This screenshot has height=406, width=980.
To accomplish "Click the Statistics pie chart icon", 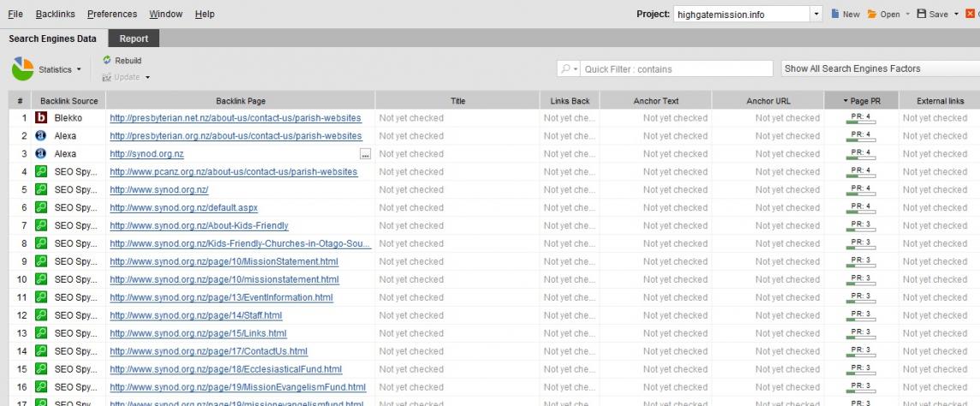I will point(23,69).
